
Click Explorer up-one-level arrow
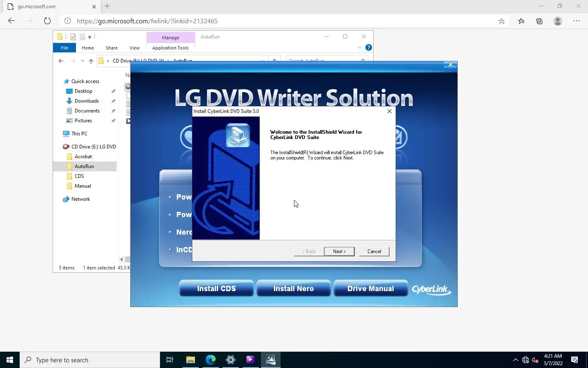(x=91, y=61)
